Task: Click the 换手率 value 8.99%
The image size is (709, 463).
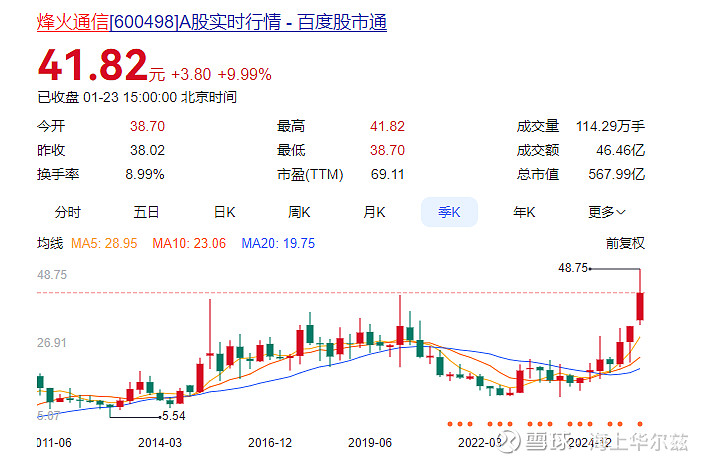Action: [x=145, y=174]
